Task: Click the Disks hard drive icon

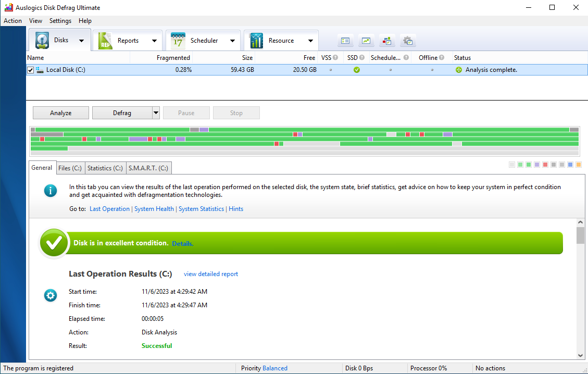Action: pyautogui.click(x=42, y=40)
